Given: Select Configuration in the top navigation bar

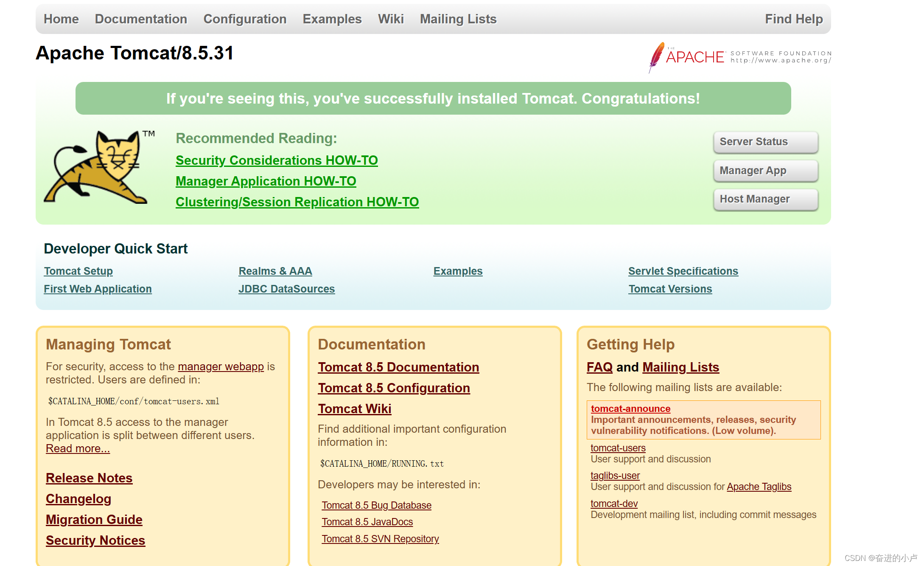Looking at the screenshot, I should (245, 19).
